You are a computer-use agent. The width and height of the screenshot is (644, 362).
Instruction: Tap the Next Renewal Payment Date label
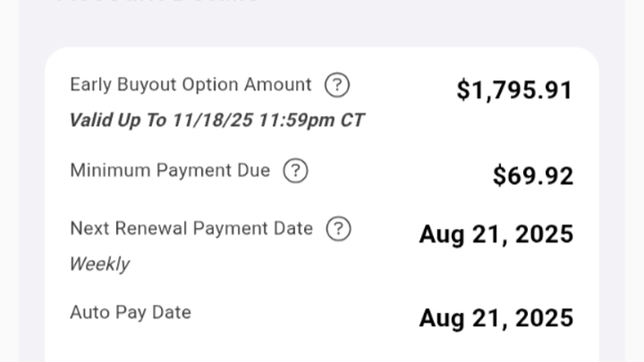tap(191, 228)
